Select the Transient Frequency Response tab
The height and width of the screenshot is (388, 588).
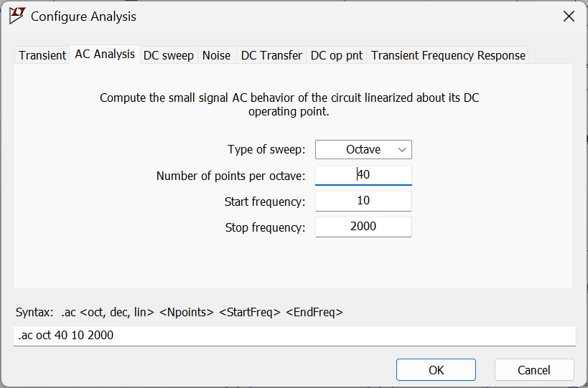448,55
